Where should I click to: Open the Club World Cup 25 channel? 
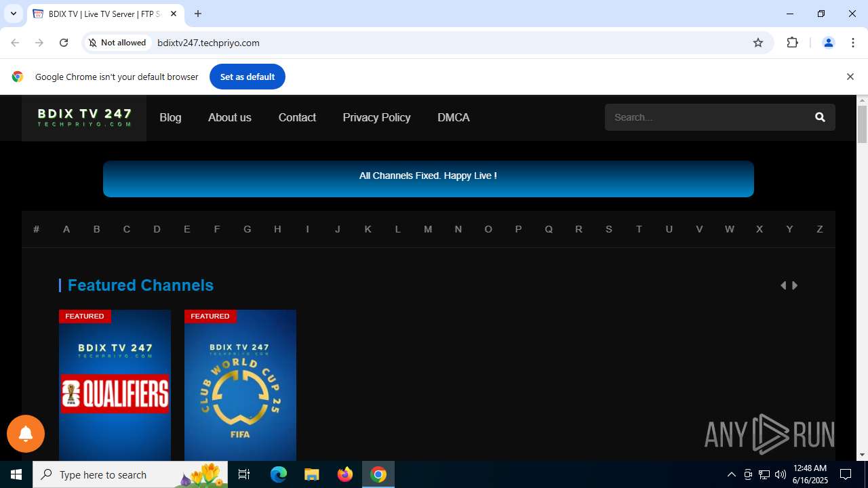click(x=240, y=385)
